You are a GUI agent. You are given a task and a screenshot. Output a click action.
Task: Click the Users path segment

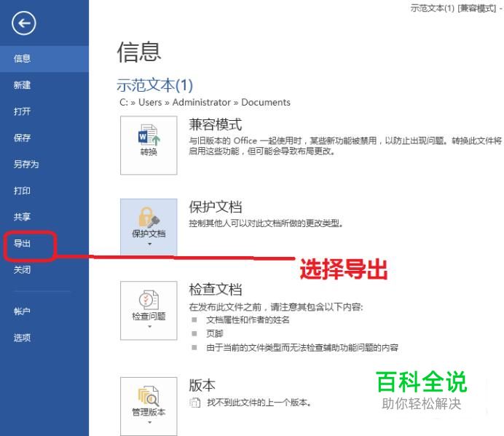pyautogui.click(x=150, y=102)
